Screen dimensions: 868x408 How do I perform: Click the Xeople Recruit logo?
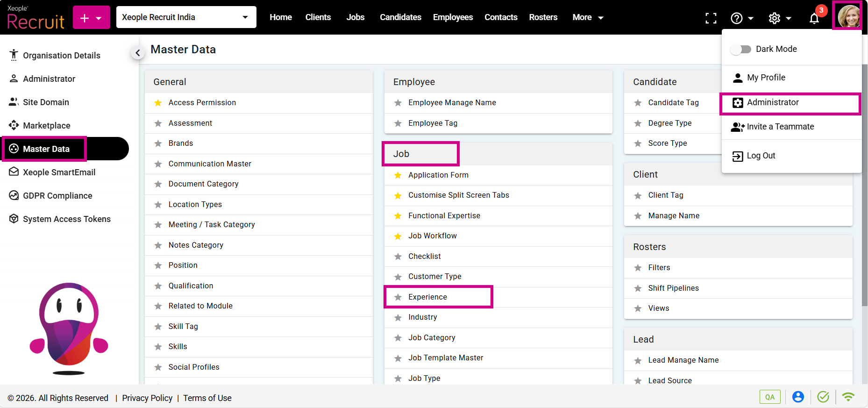pyautogui.click(x=36, y=18)
